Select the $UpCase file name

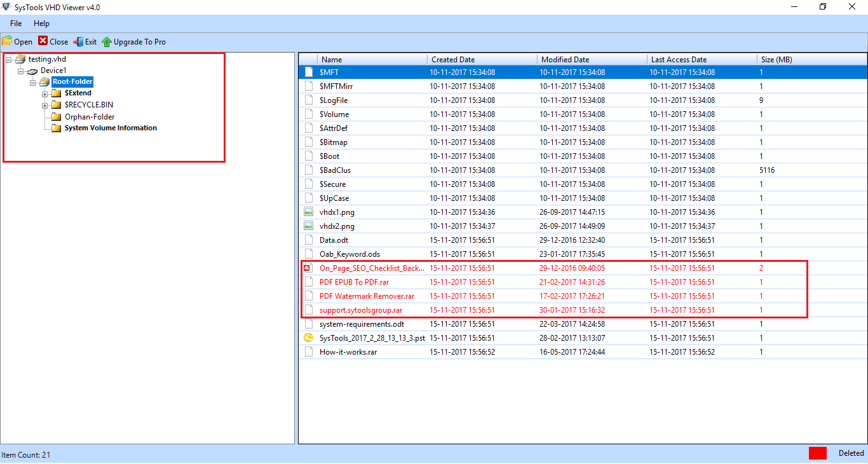(x=334, y=198)
